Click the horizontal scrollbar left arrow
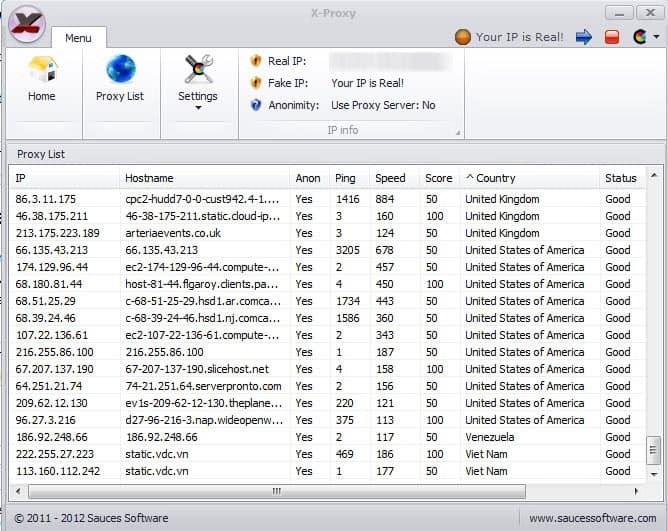The width and height of the screenshot is (668, 531). [18, 491]
